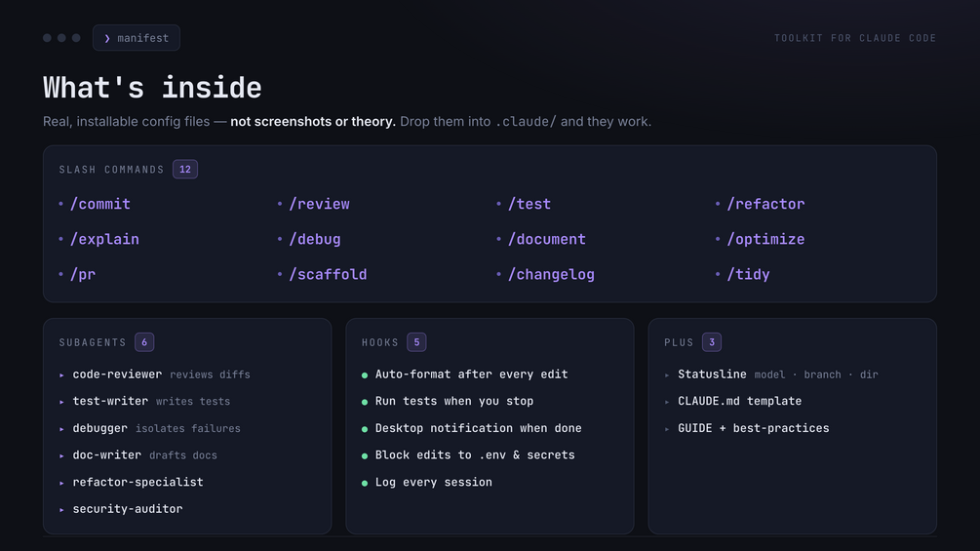This screenshot has height=551, width=980.
Task: Click the code-reviewer subagent name
Action: pyautogui.click(x=117, y=374)
